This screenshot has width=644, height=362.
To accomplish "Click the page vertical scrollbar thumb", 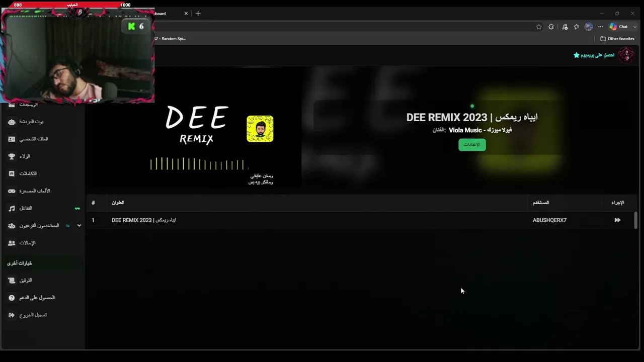I will (635, 220).
